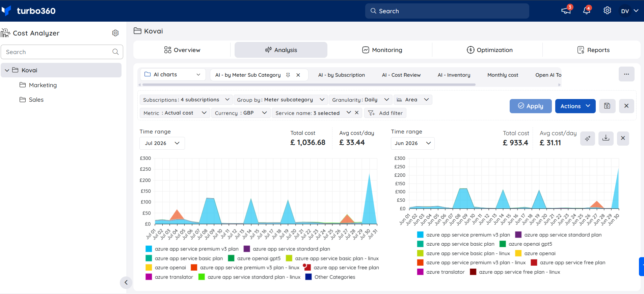Toggle azure openai swatch in July legend

(149, 267)
